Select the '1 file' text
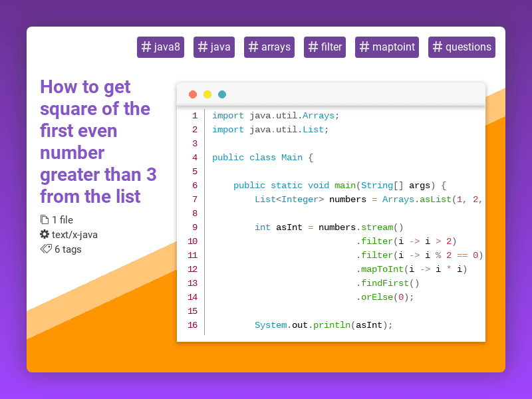 pyautogui.click(x=63, y=220)
